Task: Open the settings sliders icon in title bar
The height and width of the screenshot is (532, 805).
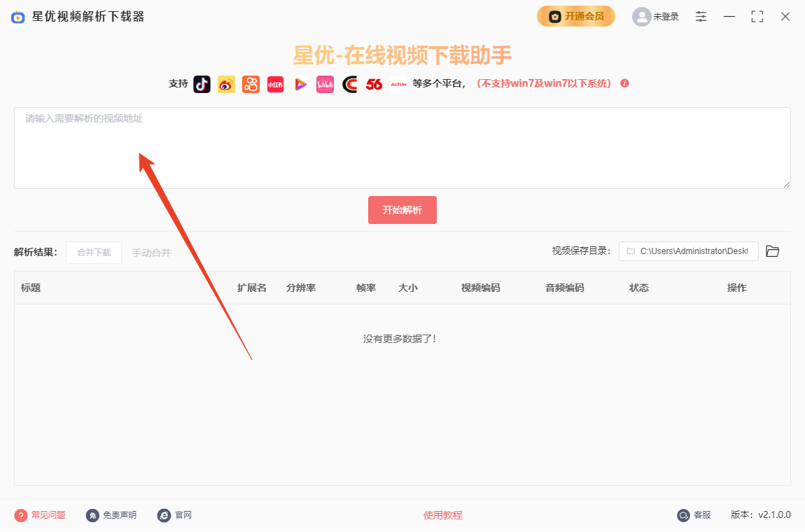Action: tap(701, 16)
